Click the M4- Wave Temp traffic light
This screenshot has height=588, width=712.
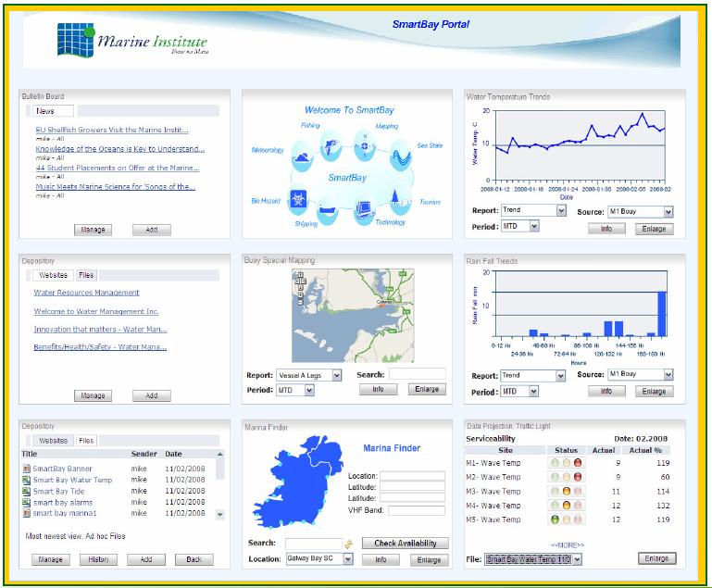point(566,505)
